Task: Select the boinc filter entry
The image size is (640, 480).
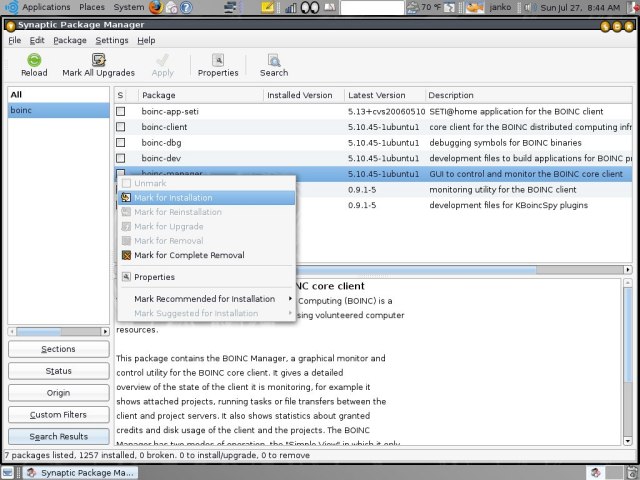Action: pyautogui.click(x=58, y=110)
